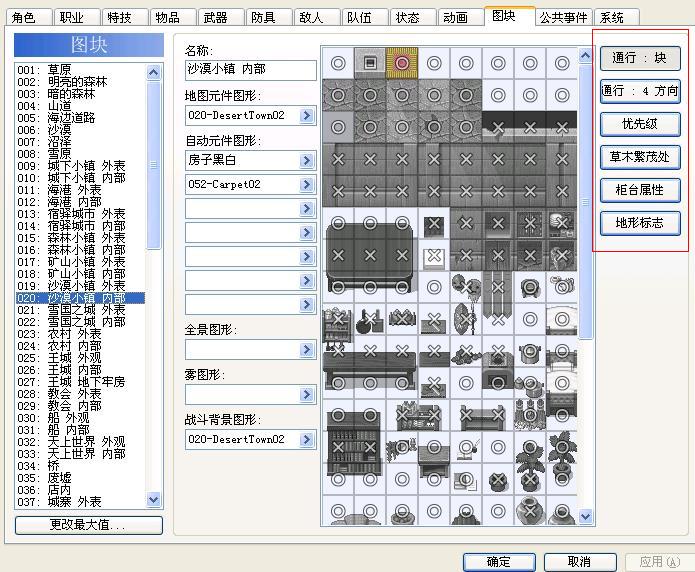
Task: Choose the 优先级 button
Action: [640, 124]
